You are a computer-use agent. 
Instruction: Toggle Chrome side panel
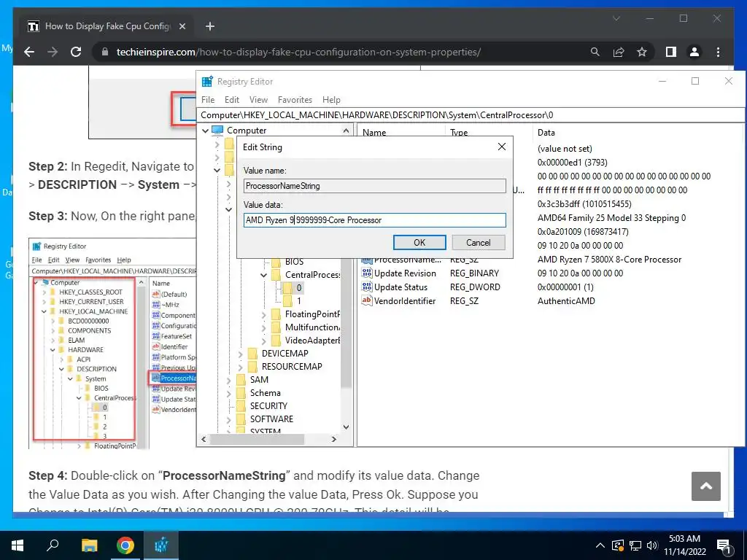coord(671,52)
